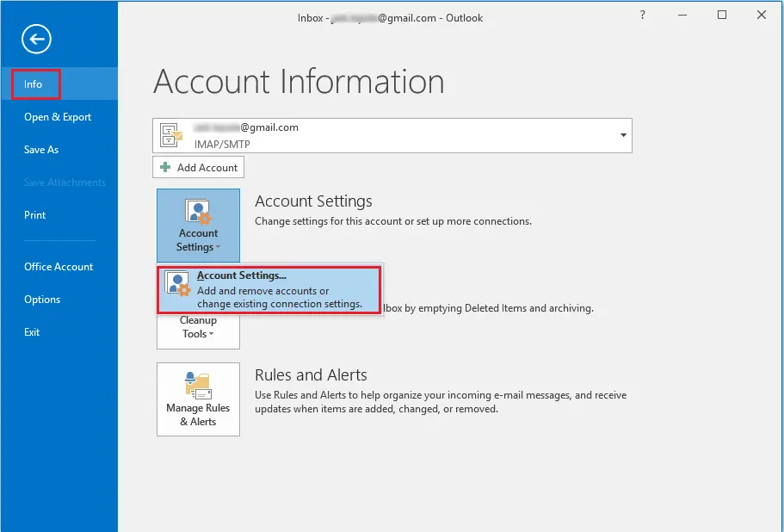Viewport: 784px width, 532px height.
Task: Open the Account Settings dropdown button
Action: pyautogui.click(x=198, y=226)
